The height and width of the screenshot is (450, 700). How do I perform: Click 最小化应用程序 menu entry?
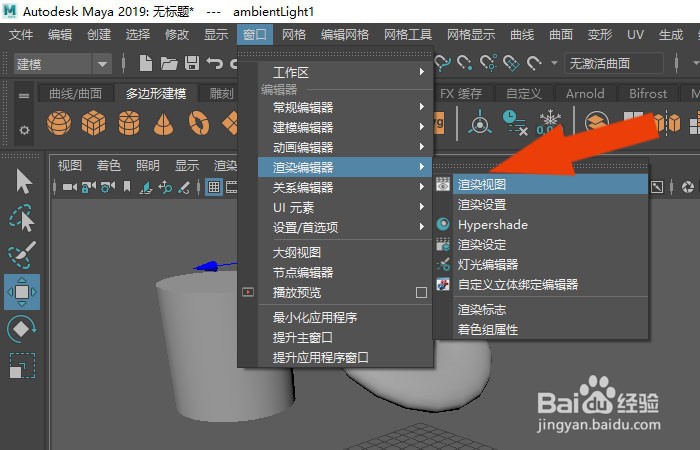click(345, 318)
